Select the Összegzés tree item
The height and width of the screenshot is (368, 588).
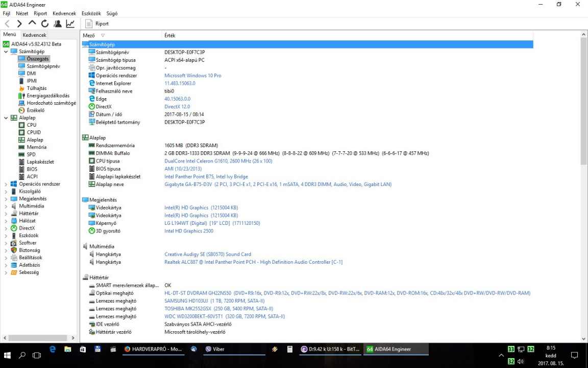point(37,59)
